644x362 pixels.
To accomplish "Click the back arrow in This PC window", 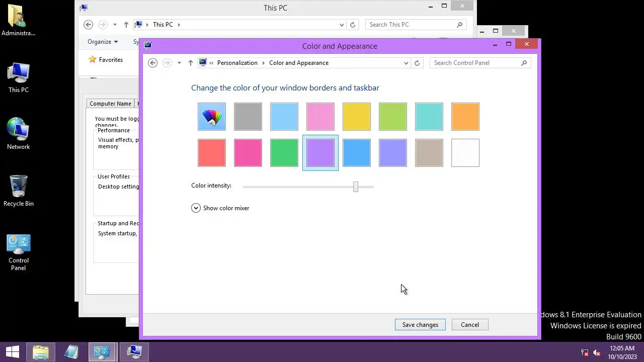I will coord(88,25).
